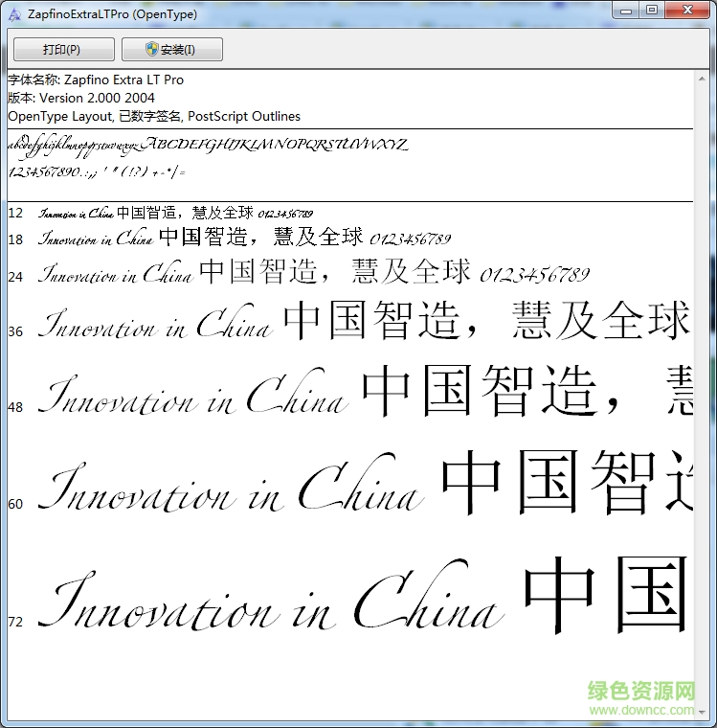The width and height of the screenshot is (717, 728).
Task: Click the lowercase and uppercase alphabet sample line
Action: [209, 146]
